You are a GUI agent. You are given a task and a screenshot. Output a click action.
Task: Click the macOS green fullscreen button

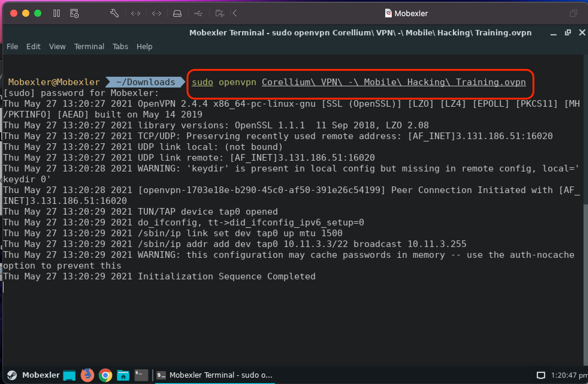38,13
